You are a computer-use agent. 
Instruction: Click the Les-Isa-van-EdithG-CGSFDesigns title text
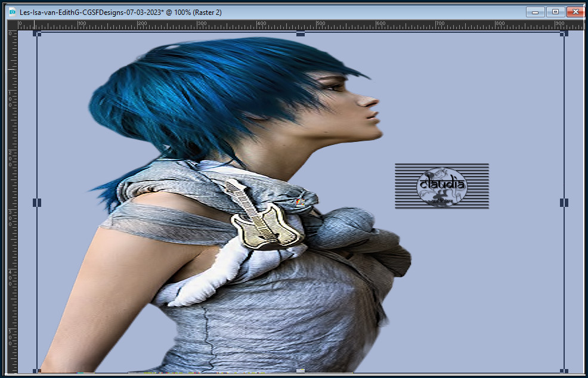pos(120,13)
